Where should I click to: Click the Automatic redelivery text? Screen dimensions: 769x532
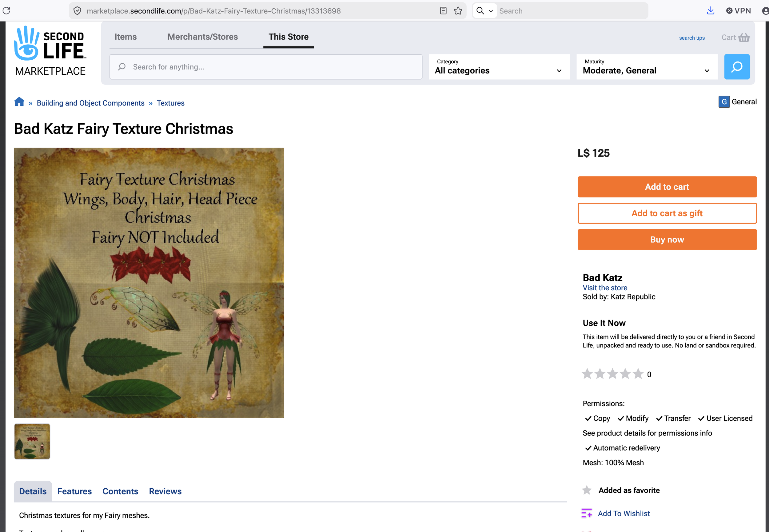point(626,448)
